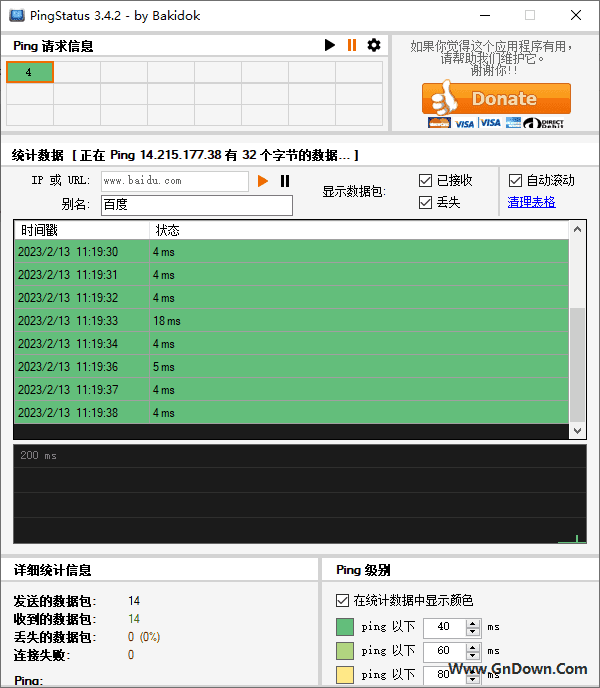Decrease the 60 ms threshold spinner

(473, 656)
